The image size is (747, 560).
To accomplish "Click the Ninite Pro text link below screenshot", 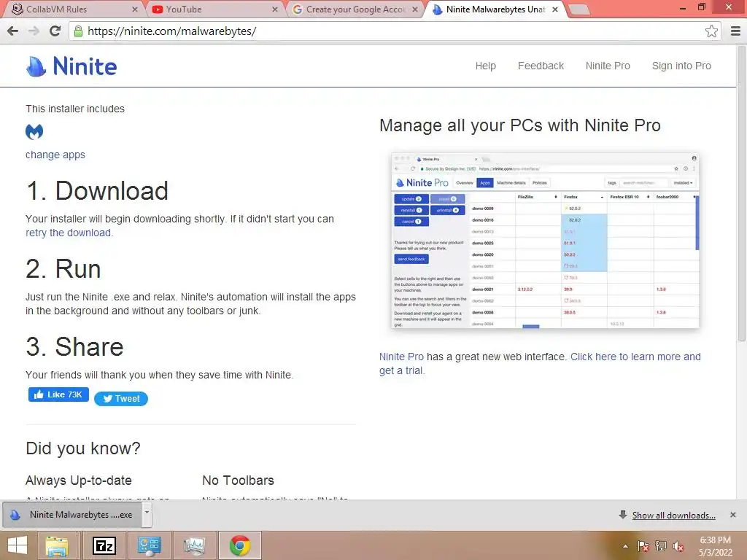I will (x=401, y=357).
